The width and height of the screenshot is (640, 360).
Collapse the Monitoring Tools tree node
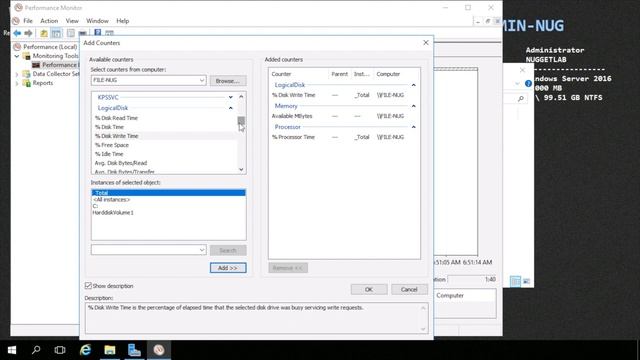click(17, 56)
